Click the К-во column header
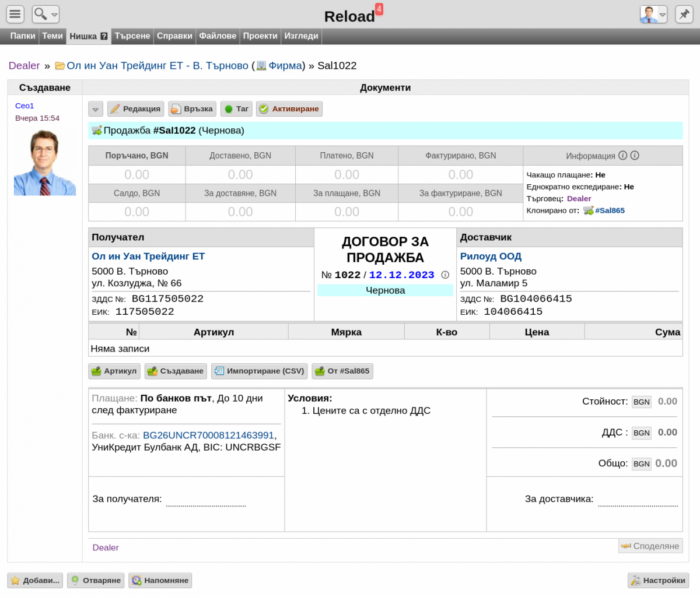This screenshot has width=700, height=597. pos(447,332)
